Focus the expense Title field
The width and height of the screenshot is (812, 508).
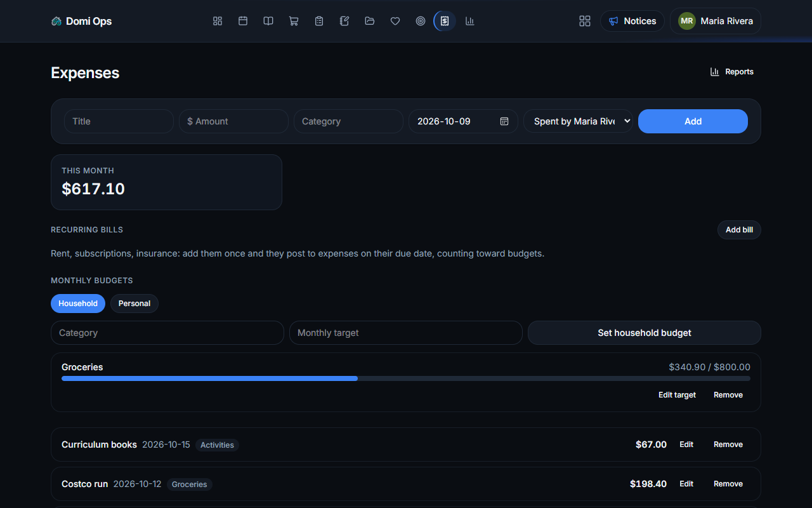[x=119, y=121]
